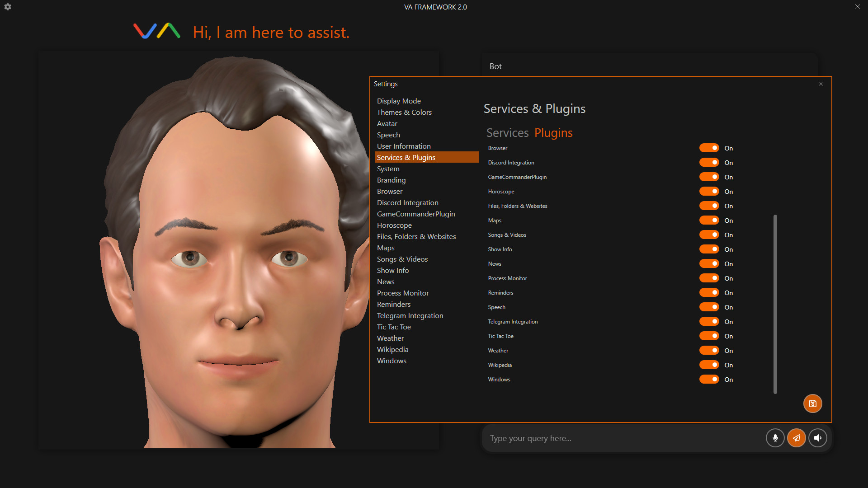Select Display Mode in the settings list
Viewport: 868px width, 488px height.
click(x=399, y=101)
